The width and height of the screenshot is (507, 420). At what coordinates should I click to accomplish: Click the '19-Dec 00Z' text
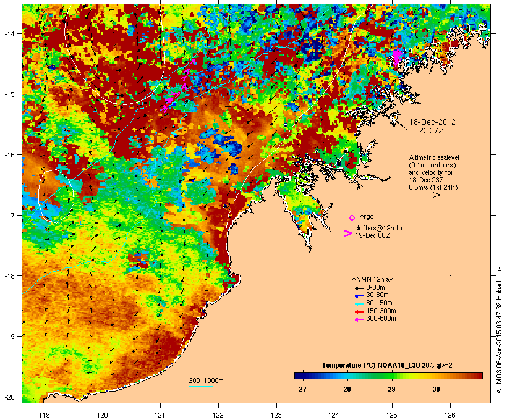click(x=372, y=235)
